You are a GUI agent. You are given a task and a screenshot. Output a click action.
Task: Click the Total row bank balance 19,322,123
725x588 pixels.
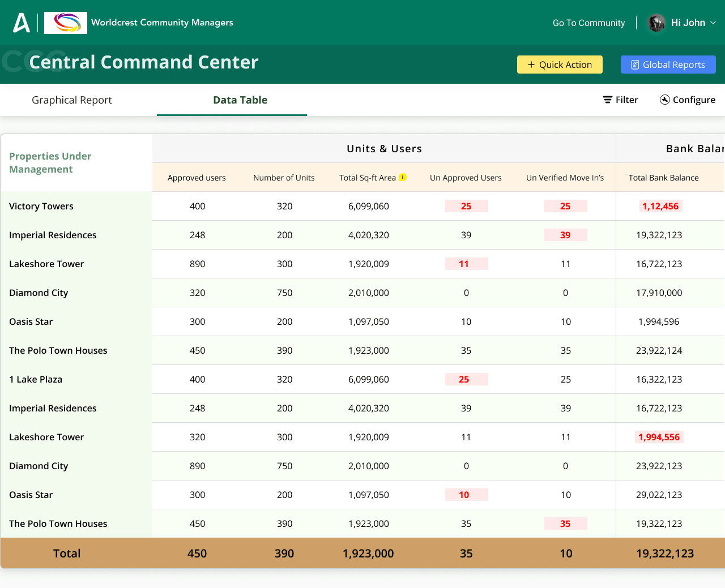(x=665, y=553)
